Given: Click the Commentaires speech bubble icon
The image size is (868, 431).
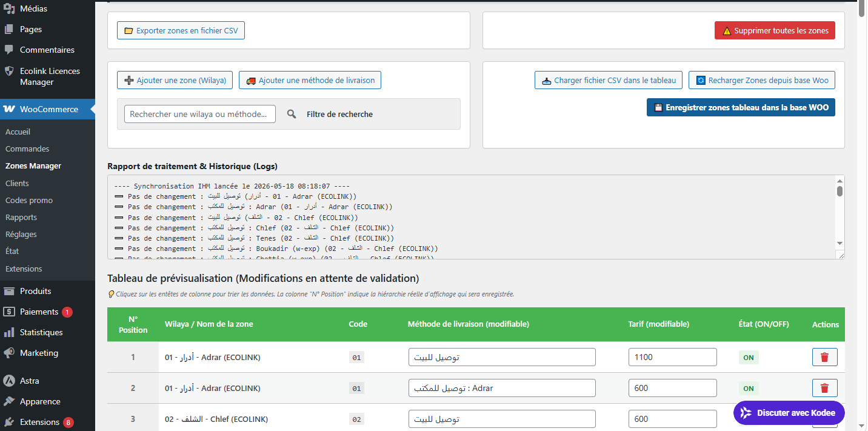Looking at the screenshot, I should [9, 50].
